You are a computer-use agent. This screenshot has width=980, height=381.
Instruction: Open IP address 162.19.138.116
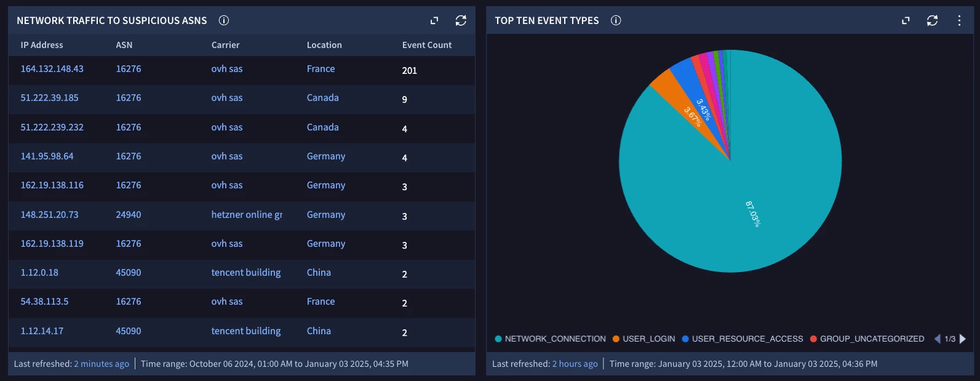click(x=52, y=185)
